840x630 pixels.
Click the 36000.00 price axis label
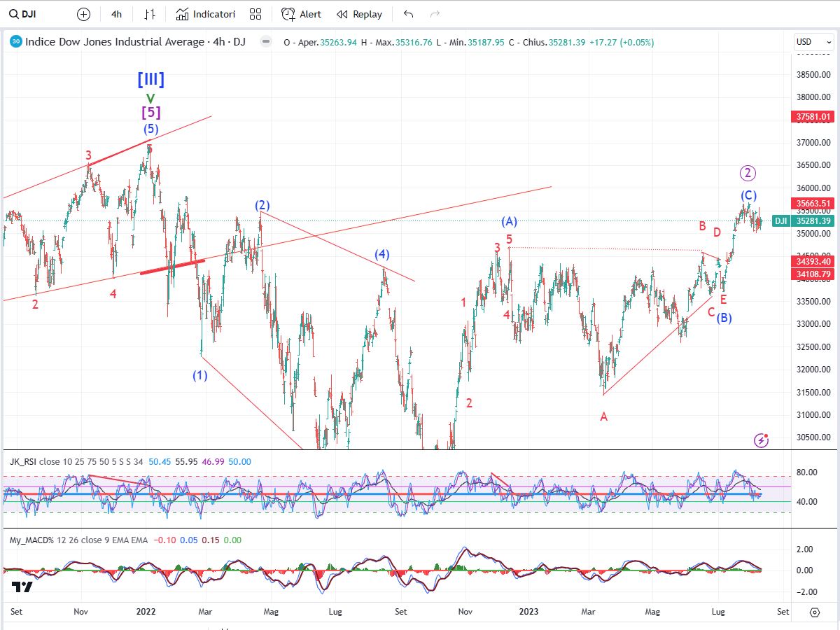click(813, 188)
